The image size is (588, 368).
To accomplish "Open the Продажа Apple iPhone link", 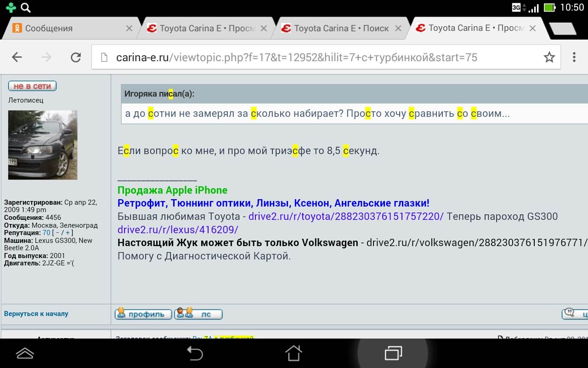I will [x=172, y=190].
